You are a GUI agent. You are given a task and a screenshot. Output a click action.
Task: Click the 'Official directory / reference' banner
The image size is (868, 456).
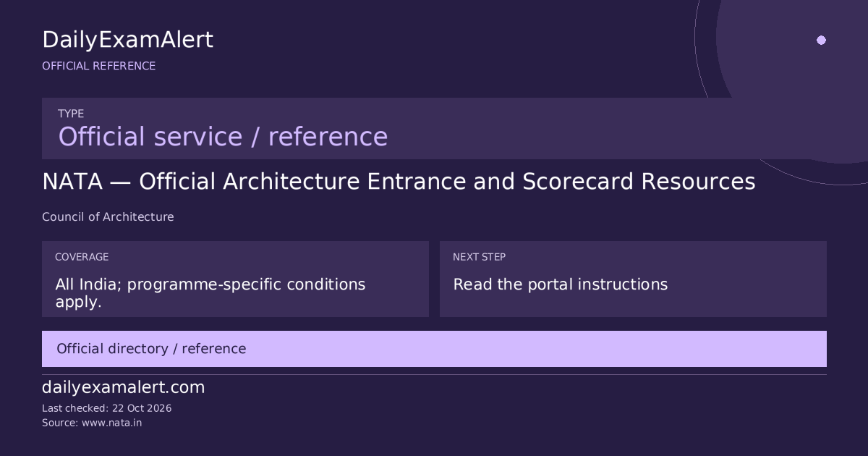click(x=434, y=349)
